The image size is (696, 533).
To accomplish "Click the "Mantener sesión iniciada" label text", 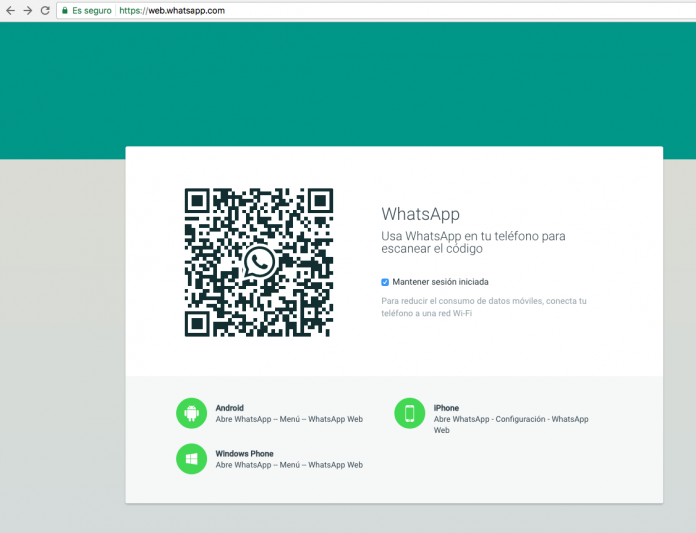I will click(441, 282).
